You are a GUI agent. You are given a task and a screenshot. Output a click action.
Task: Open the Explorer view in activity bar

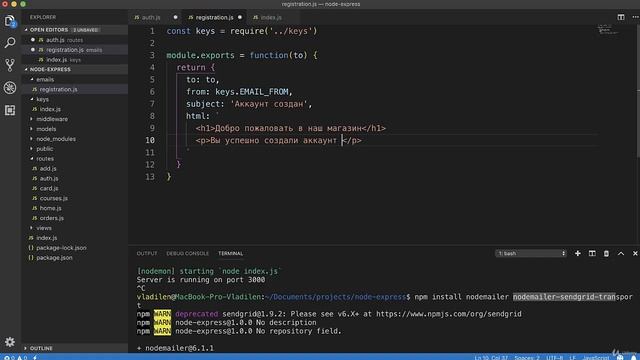click(x=10, y=21)
